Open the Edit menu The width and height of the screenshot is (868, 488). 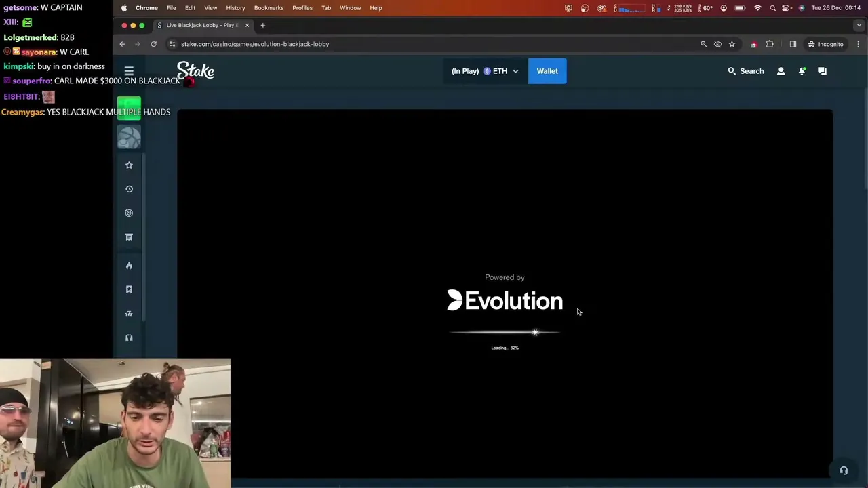[190, 8]
